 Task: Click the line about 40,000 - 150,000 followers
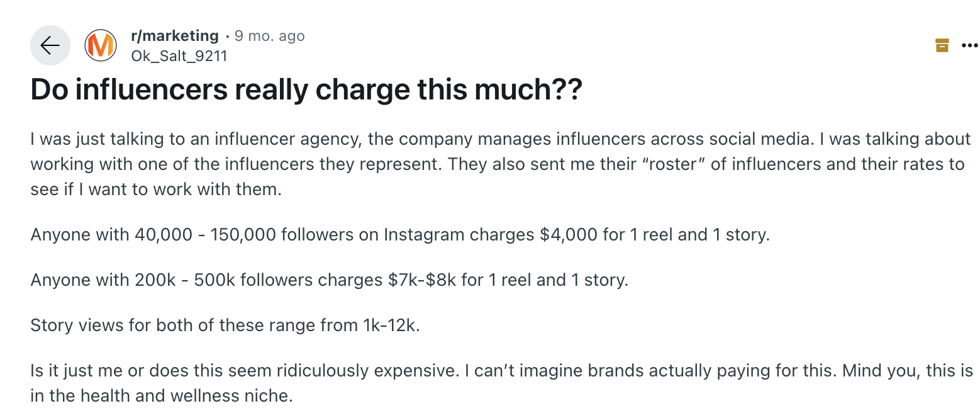[x=399, y=235]
